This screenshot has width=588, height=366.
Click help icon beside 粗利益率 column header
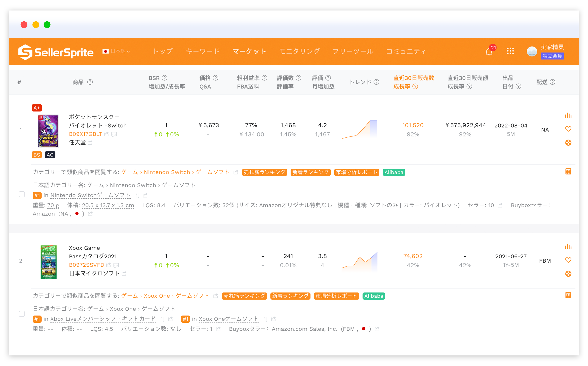click(x=264, y=78)
